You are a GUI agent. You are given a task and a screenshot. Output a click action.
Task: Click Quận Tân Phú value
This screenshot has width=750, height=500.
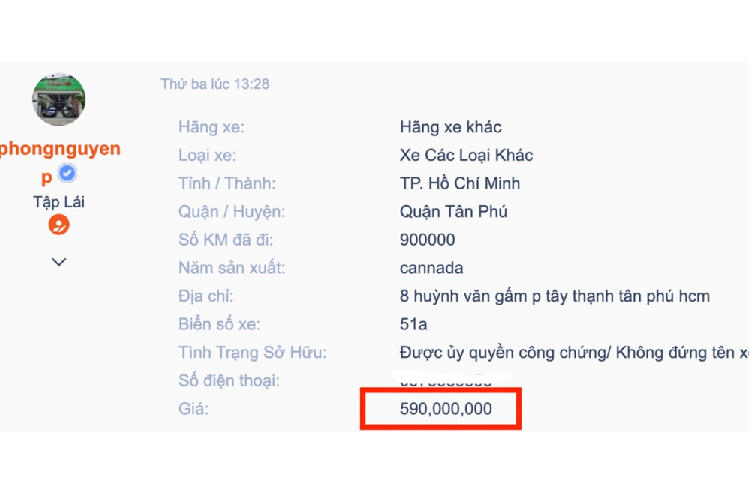point(453,211)
